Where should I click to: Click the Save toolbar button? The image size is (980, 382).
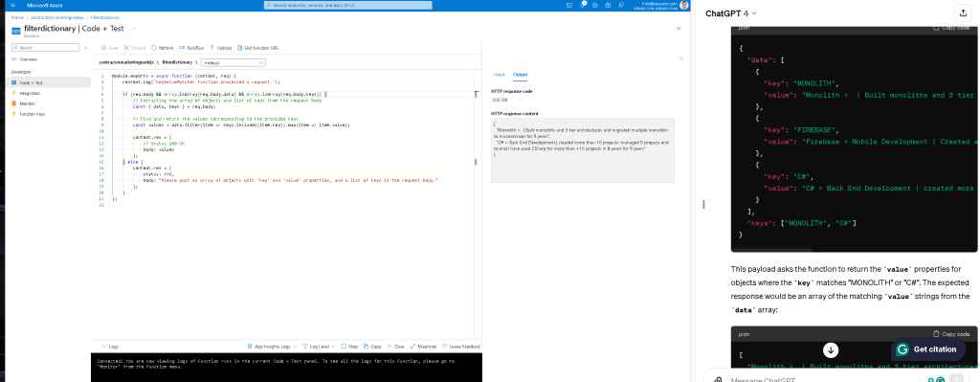pos(109,48)
